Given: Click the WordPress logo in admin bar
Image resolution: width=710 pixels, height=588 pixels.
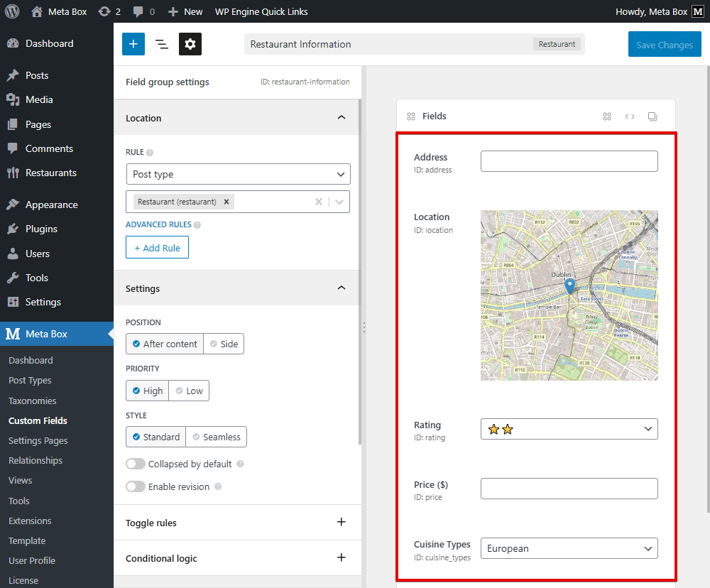Looking at the screenshot, I should [12, 11].
